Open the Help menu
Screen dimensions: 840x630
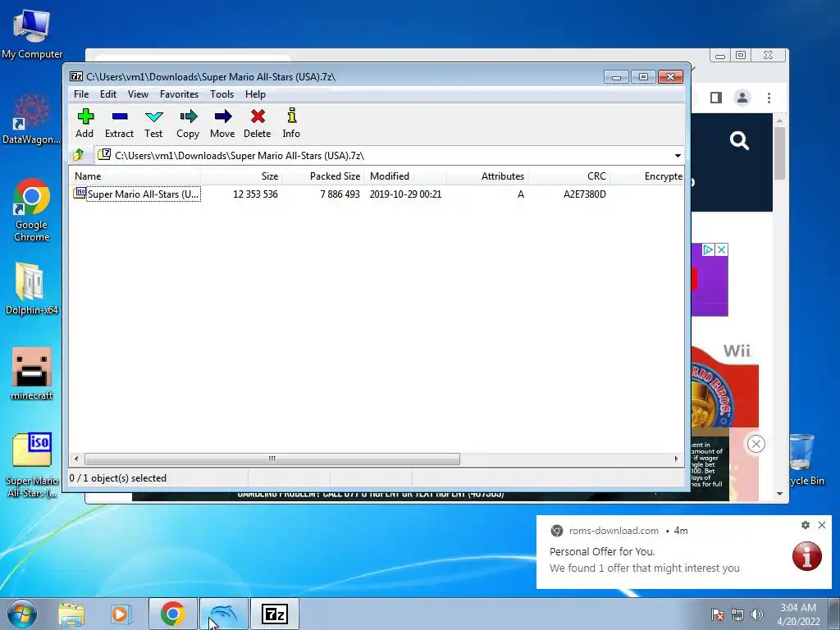pyautogui.click(x=256, y=94)
